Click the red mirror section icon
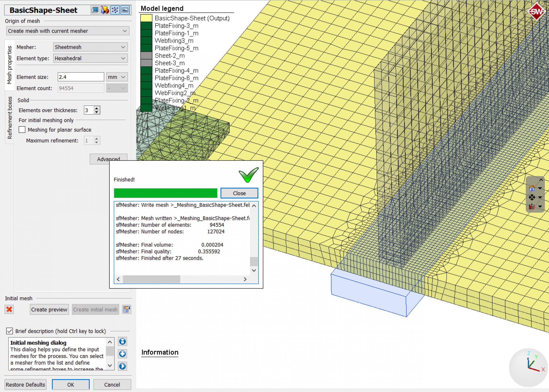549x392 pixels. [x=532, y=207]
